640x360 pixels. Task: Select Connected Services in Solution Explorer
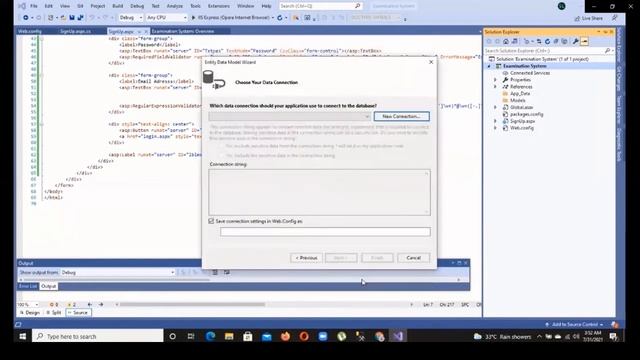point(529,73)
